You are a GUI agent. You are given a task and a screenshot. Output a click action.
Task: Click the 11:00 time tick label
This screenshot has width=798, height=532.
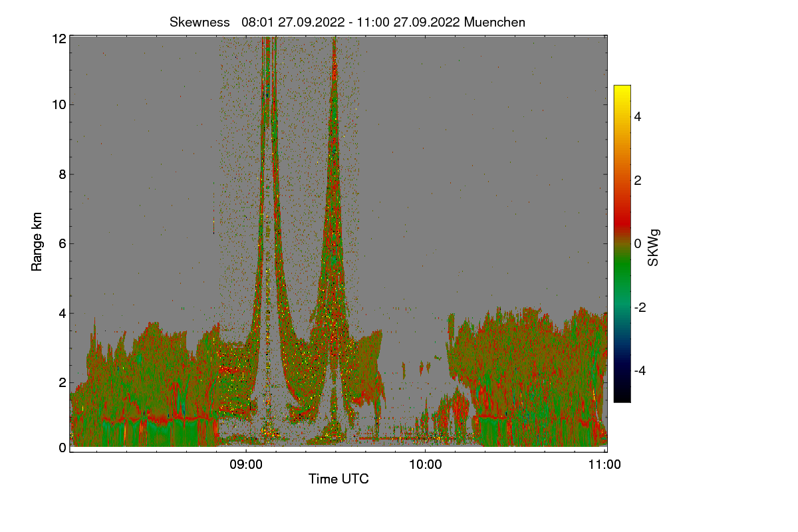coord(605,465)
